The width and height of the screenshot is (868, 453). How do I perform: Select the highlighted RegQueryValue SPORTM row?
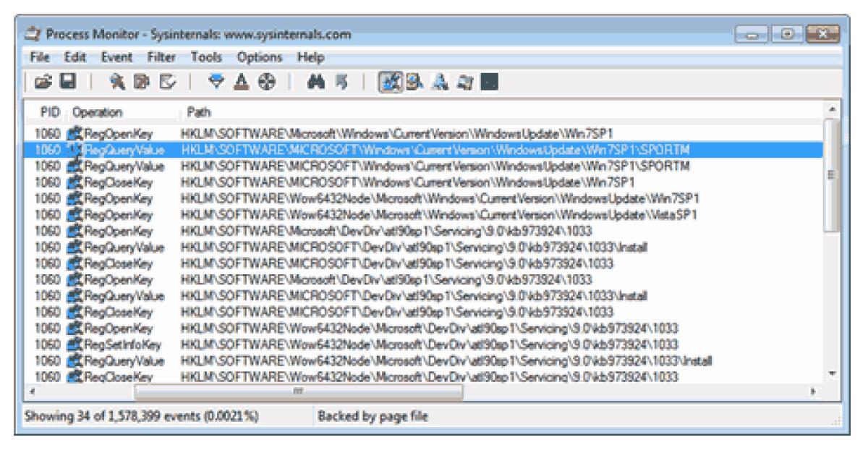click(423, 150)
